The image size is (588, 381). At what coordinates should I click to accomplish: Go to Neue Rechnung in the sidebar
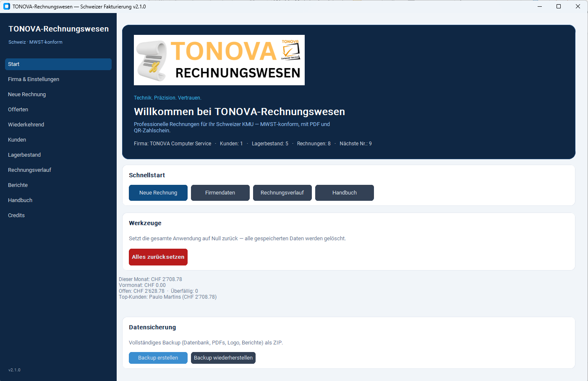58,95
